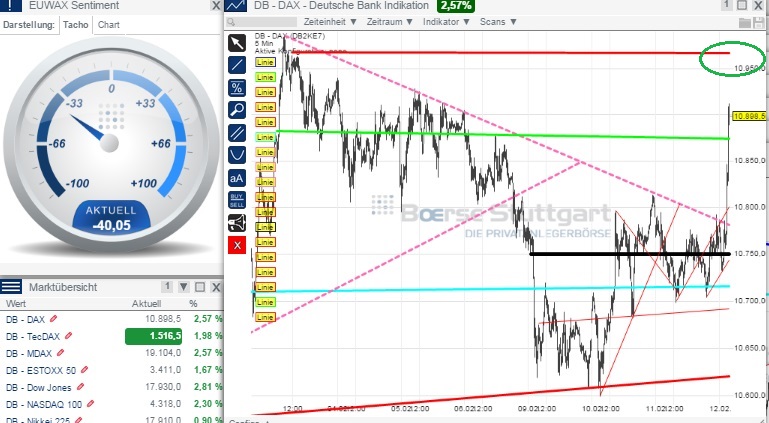The image size is (769, 423).
Task: Select the DB - Dow Jones row
Action: coord(112,387)
